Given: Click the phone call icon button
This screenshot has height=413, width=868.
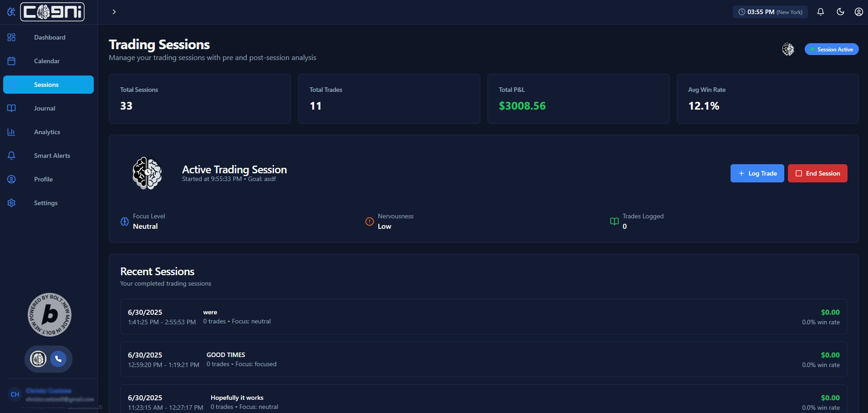Looking at the screenshot, I should pos(58,359).
